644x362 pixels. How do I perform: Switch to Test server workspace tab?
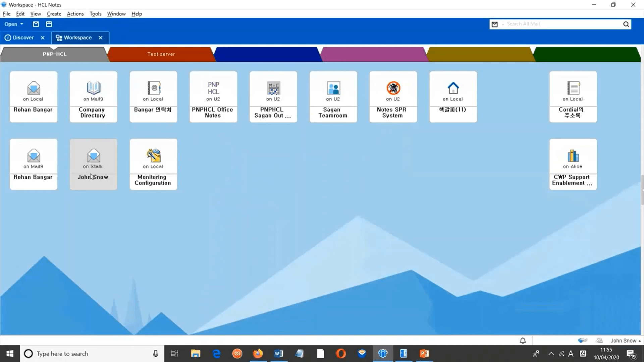point(161,54)
